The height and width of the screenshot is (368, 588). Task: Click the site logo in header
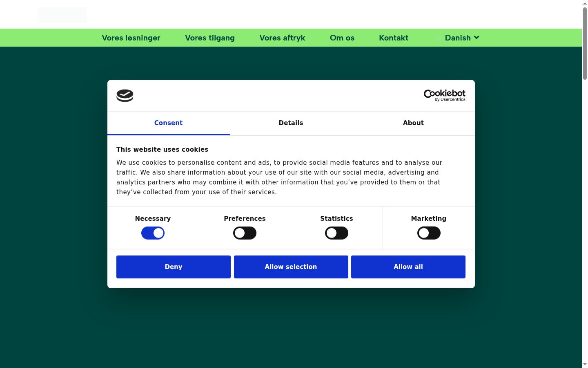tap(62, 15)
